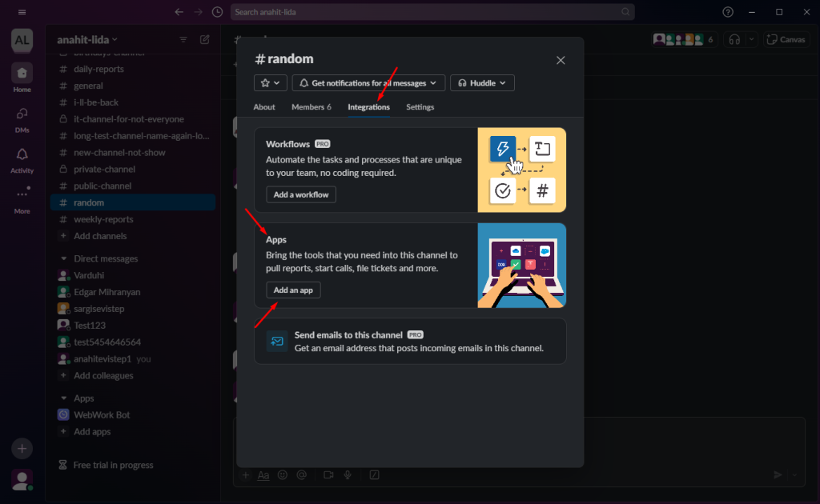Click the search bar magnifier icon
Viewport: 820px width, 504px height.
click(625, 12)
